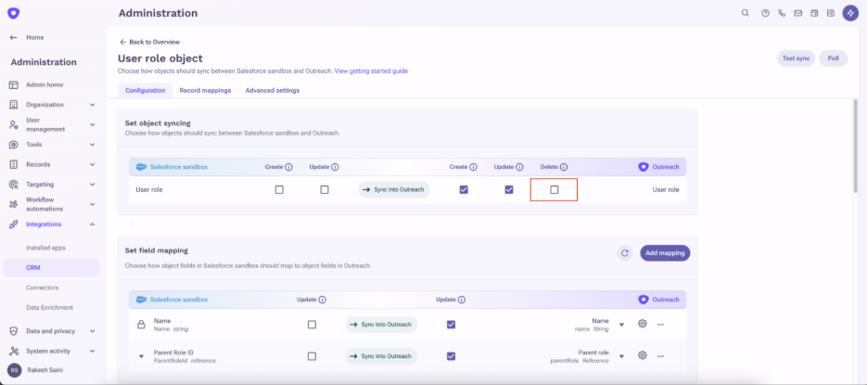The height and width of the screenshot is (385, 868).
Task: Enable the Delete checkbox for User role
Action: tap(555, 189)
